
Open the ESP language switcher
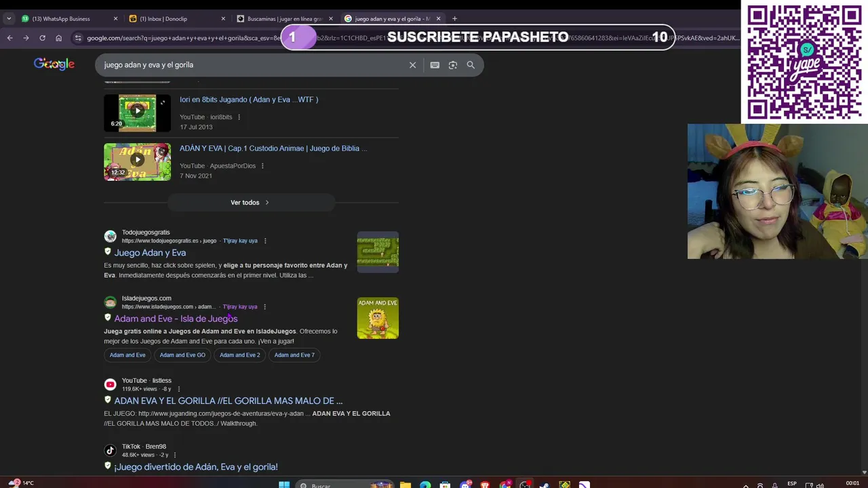[x=792, y=484]
